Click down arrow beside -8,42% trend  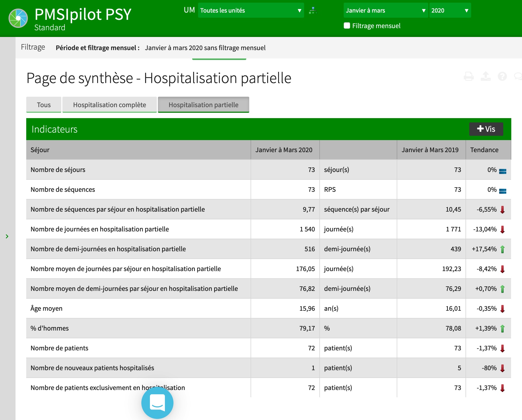pos(502,269)
